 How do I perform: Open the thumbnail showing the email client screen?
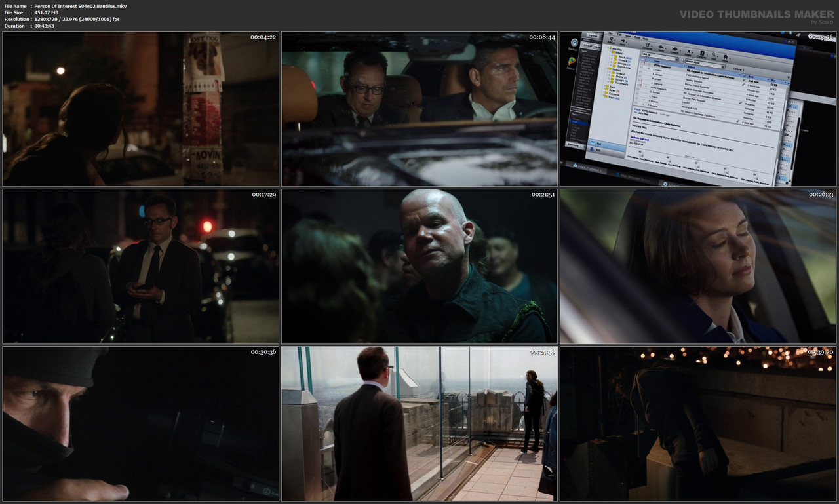click(698, 109)
